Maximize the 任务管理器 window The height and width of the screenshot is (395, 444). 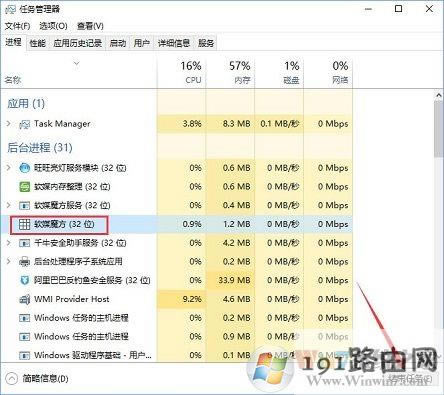(398, 9)
